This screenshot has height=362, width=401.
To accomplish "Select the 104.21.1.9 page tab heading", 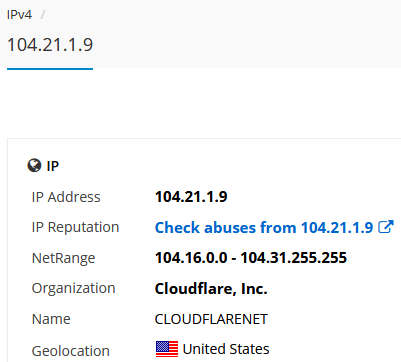I will coord(50,45).
